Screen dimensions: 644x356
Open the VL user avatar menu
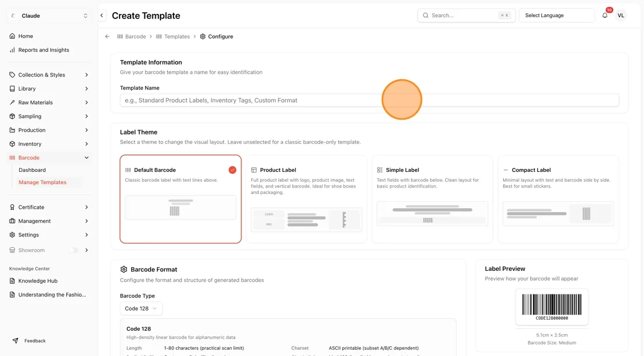620,16
